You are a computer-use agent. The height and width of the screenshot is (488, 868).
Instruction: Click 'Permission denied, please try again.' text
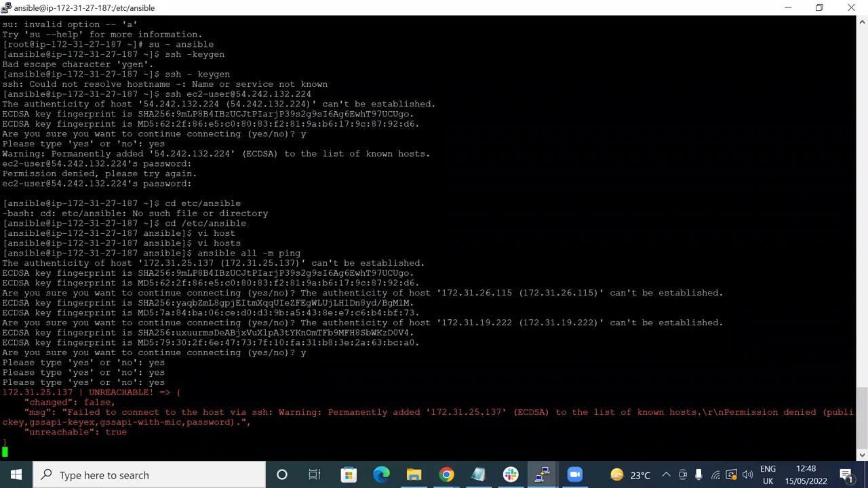[x=100, y=174]
